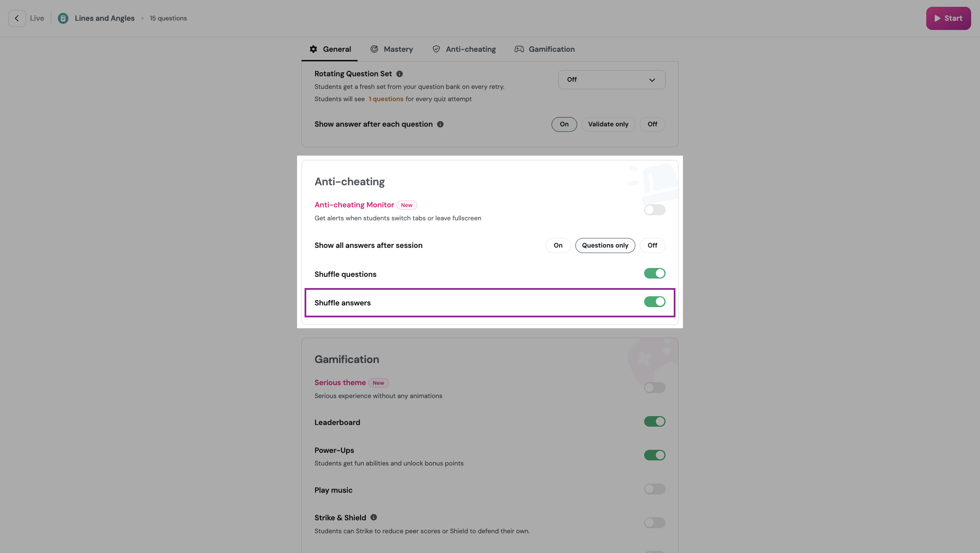Image resolution: width=980 pixels, height=553 pixels.
Task: Click the General tab gear icon
Action: coord(313,49)
